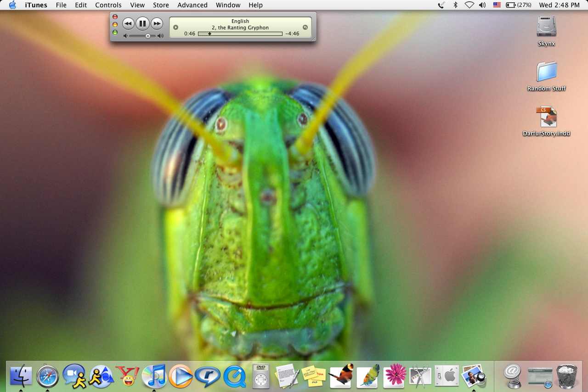Open Stickies from the Dock
Screen dimensions: 588x392
[x=314, y=376]
